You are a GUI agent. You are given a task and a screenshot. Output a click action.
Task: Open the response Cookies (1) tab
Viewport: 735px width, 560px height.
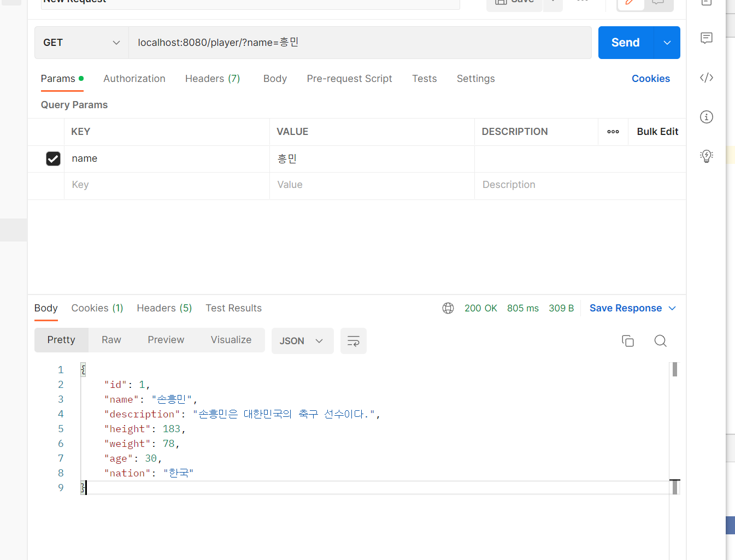coord(97,308)
